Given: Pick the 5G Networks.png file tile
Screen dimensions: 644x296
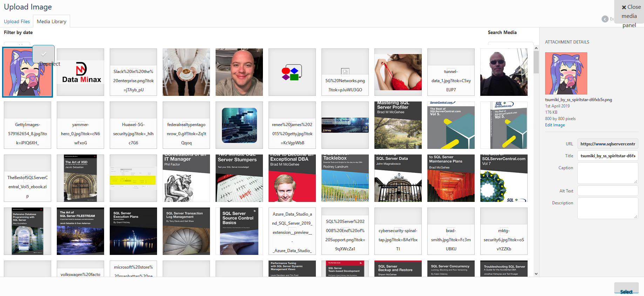Looking at the screenshot, I should coord(345,72).
